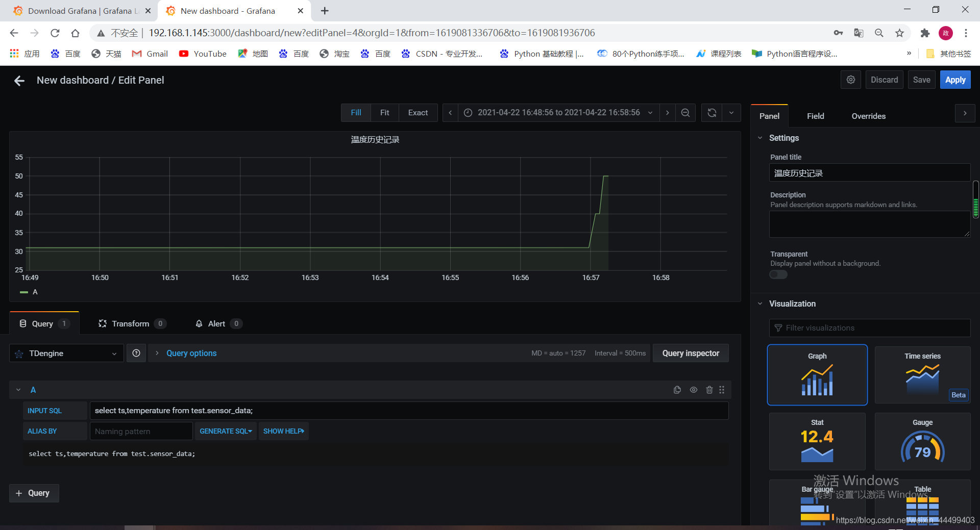Open the Transform tab
Image resolution: width=980 pixels, height=530 pixels.
click(132, 323)
